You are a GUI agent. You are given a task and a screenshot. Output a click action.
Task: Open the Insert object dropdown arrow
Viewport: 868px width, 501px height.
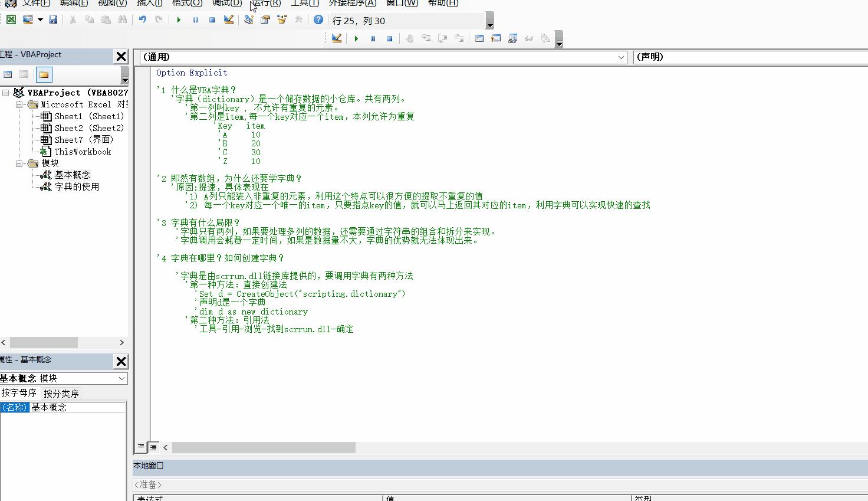point(40,20)
